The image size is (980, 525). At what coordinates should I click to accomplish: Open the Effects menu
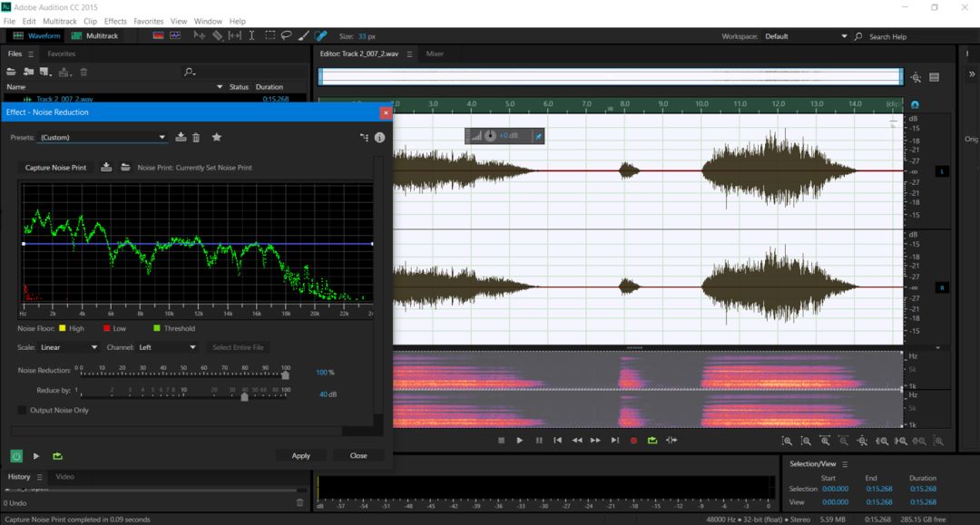click(x=115, y=21)
